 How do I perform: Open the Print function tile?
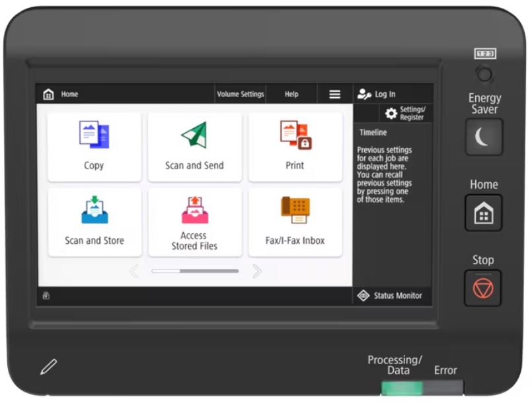[295, 147]
